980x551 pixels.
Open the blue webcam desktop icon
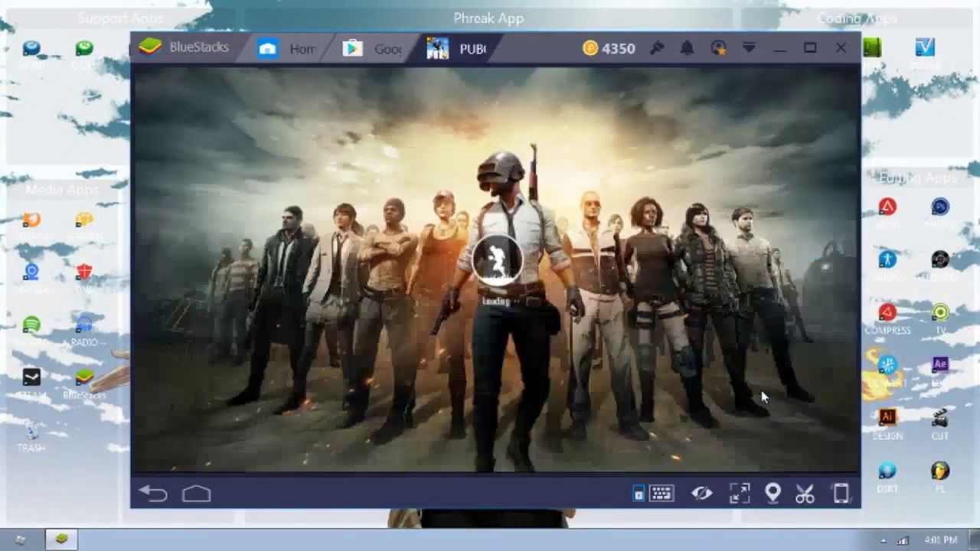[x=31, y=272]
